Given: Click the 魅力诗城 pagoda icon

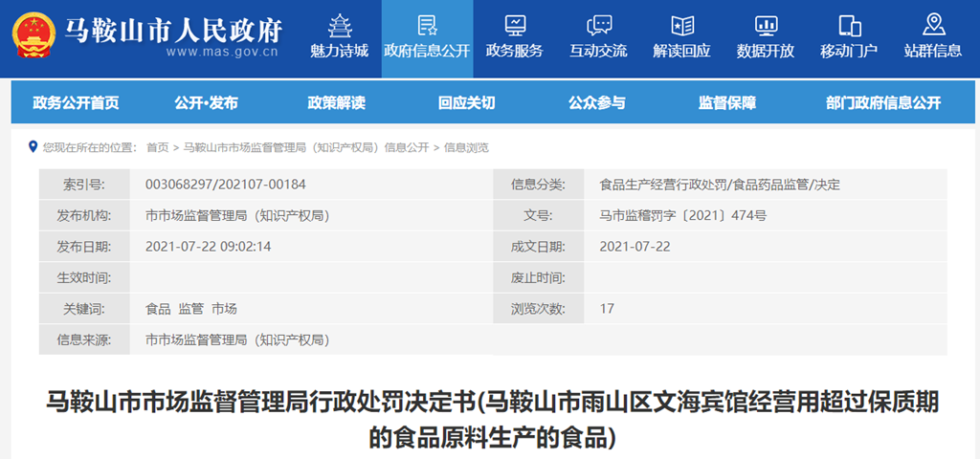Looking at the screenshot, I should pos(340,25).
